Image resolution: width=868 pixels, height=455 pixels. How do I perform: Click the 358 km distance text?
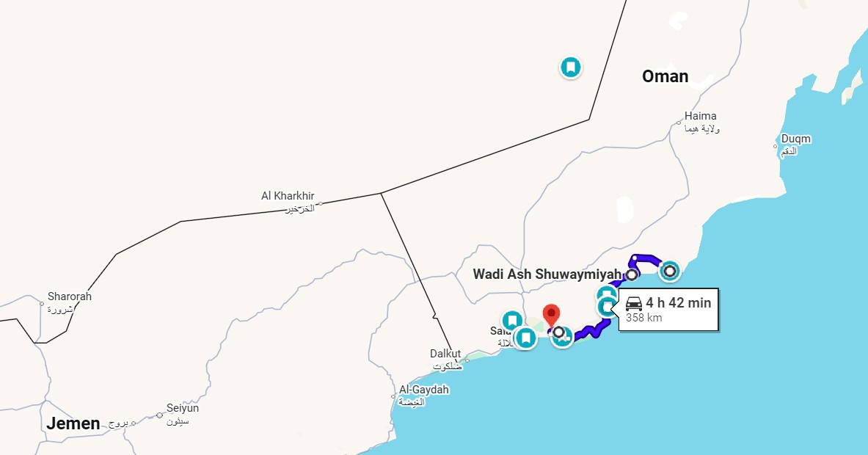pyautogui.click(x=643, y=318)
